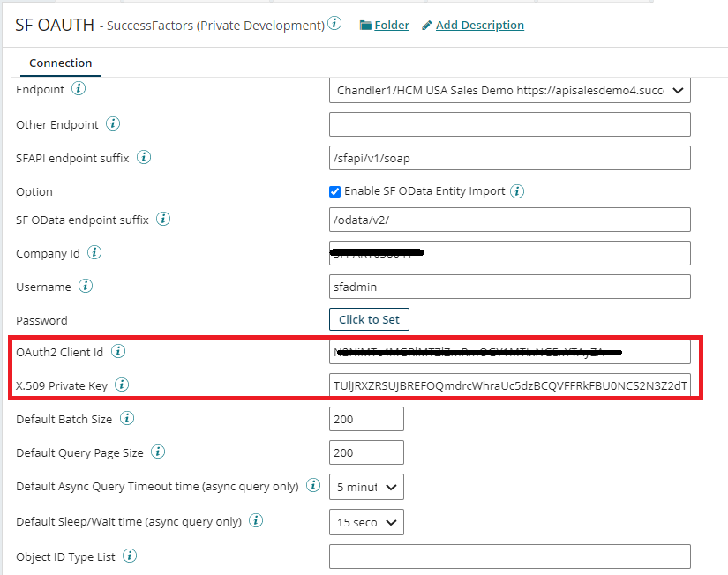This screenshot has height=575, width=728.
Task: Open the Endpoint dropdown
Action: click(x=510, y=91)
